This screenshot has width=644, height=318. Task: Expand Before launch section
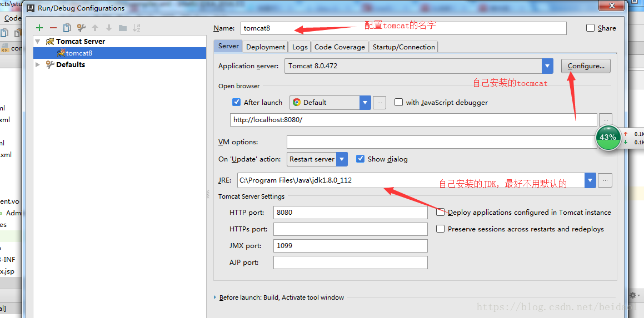tap(216, 297)
